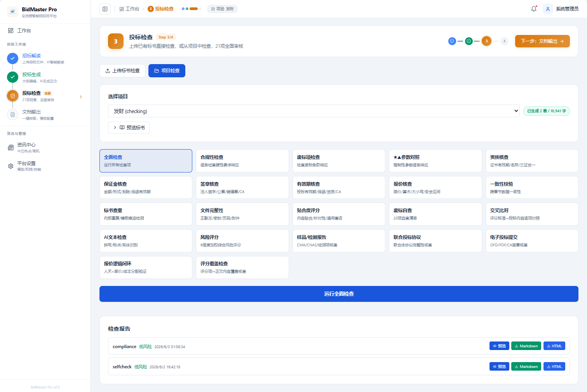Choose the 一致性校验 check card
The image size is (587, 392).
[x=532, y=188]
